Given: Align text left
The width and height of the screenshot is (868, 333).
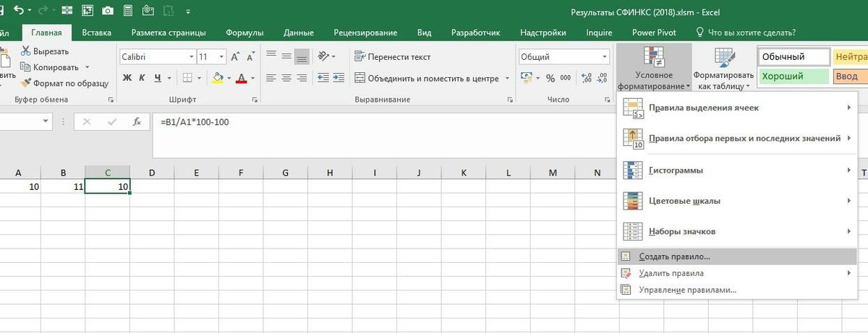Looking at the screenshot, I should point(271,78).
